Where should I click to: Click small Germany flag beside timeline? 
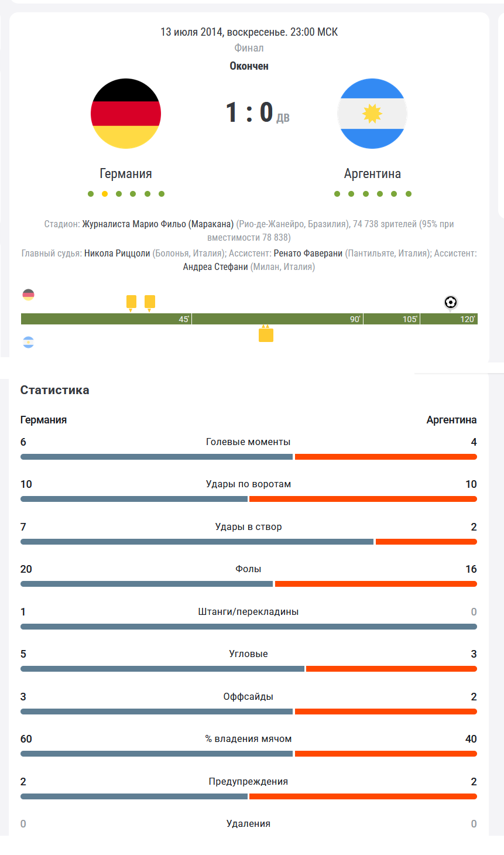point(28,295)
